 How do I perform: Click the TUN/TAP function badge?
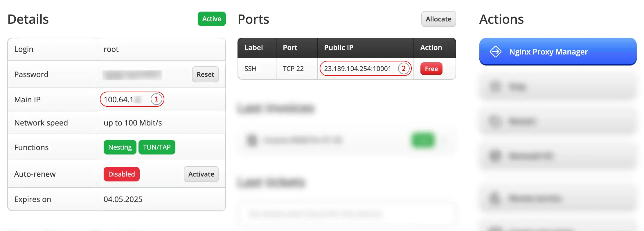point(157,147)
